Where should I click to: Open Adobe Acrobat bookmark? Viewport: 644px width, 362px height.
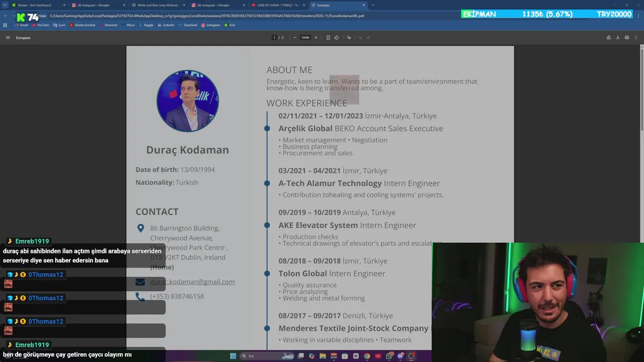point(83,25)
